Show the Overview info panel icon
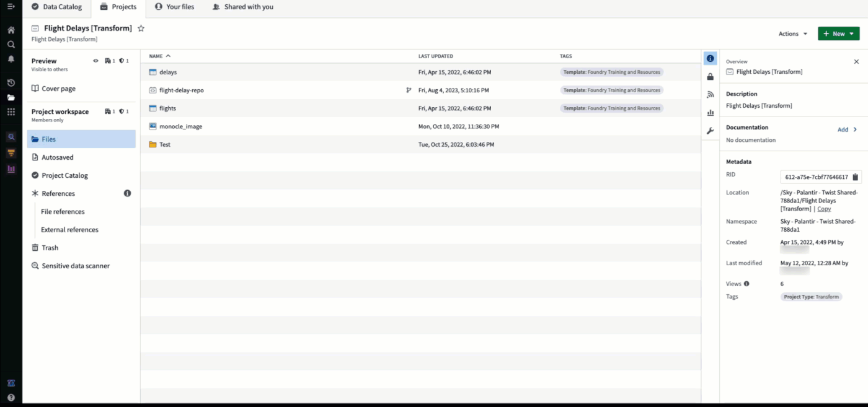Viewport: 868px width, 407px height. [711, 59]
